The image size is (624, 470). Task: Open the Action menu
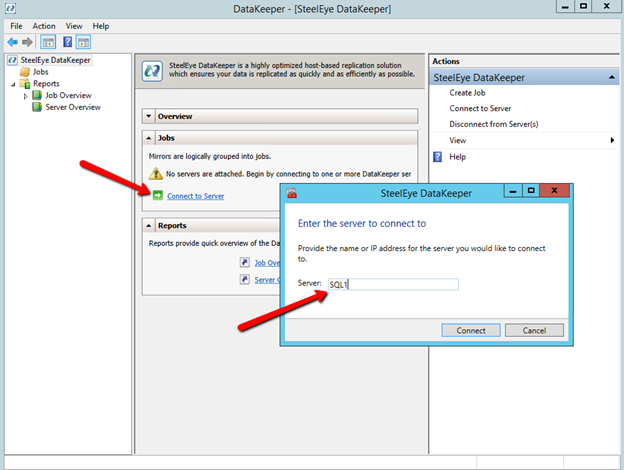43,25
